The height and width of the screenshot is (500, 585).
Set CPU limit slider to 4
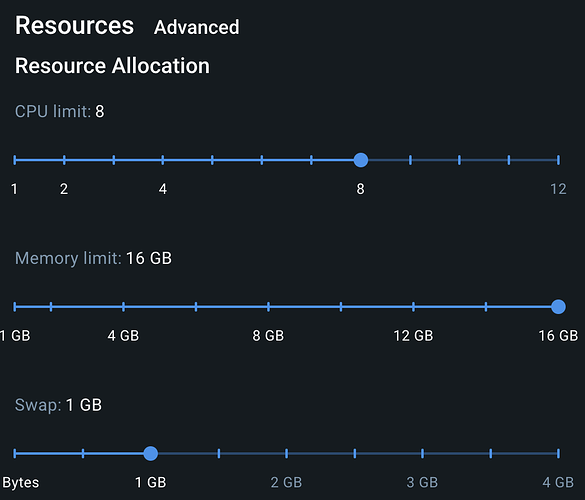(163, 160)
